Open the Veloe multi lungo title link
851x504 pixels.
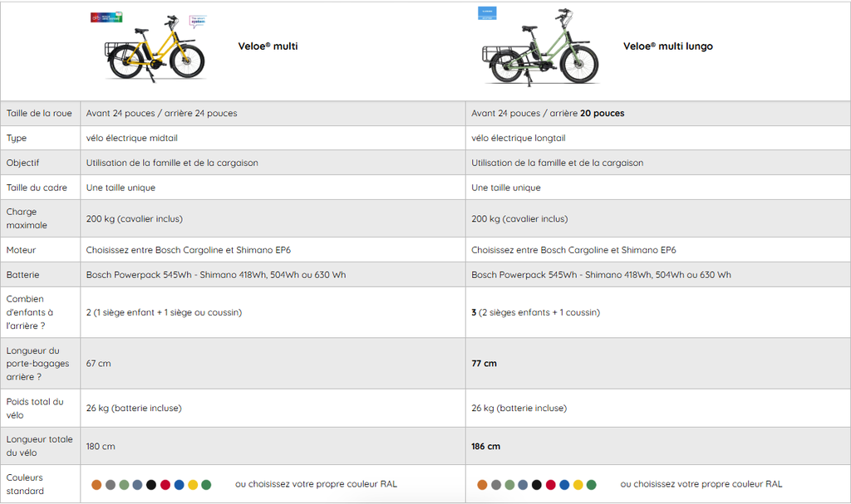pos(667,46)
